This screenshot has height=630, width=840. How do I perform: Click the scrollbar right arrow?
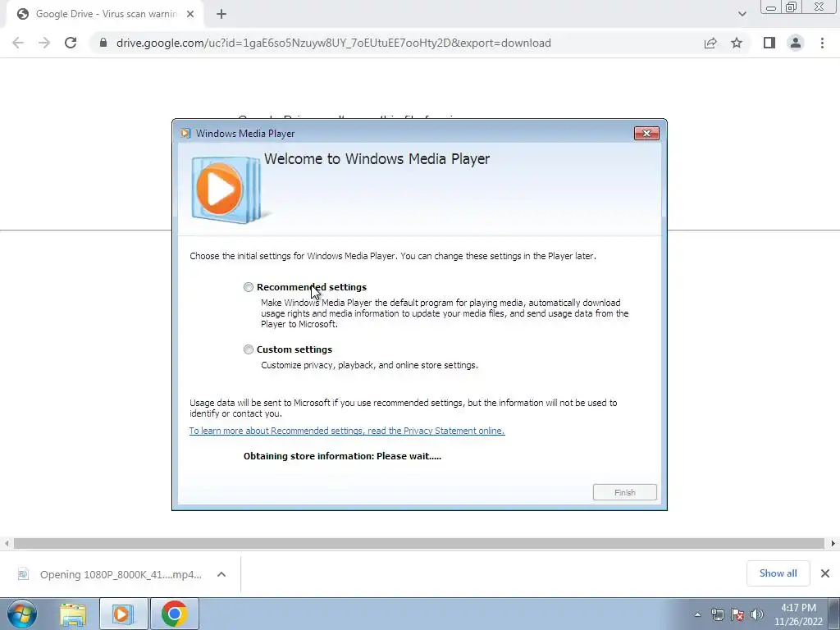click(833, 543)
